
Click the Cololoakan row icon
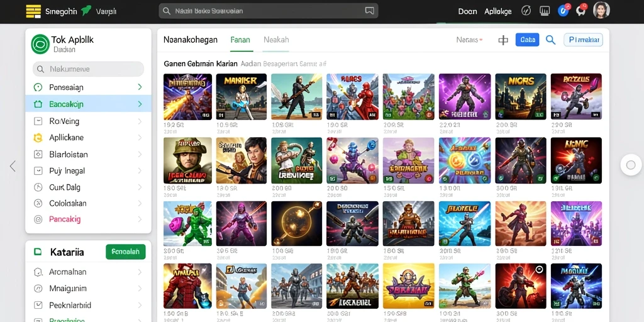click(x=38, y=203)
